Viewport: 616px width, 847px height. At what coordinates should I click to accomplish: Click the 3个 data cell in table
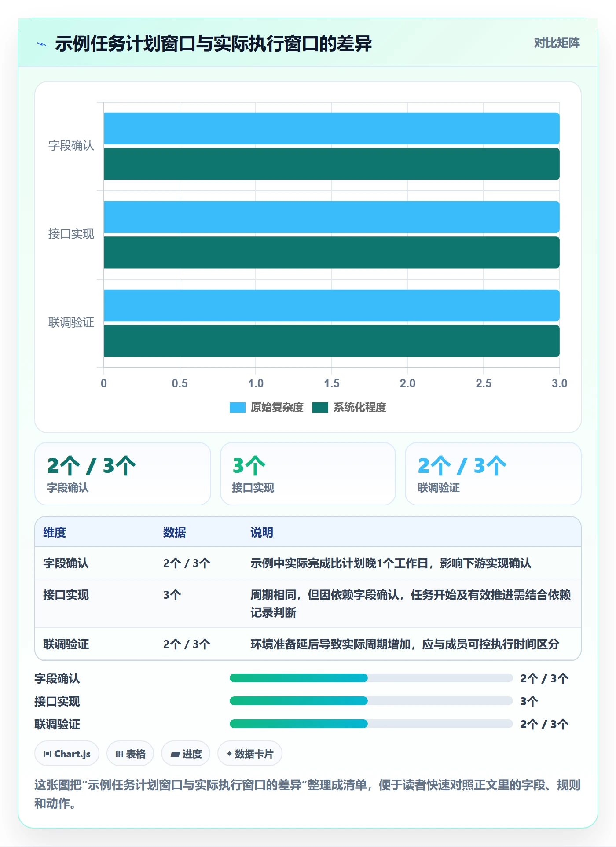(x=172, y=595)
